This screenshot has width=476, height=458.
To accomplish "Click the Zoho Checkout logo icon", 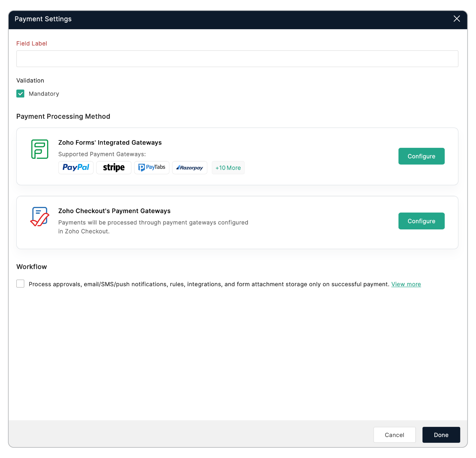I will click(40, 217).
